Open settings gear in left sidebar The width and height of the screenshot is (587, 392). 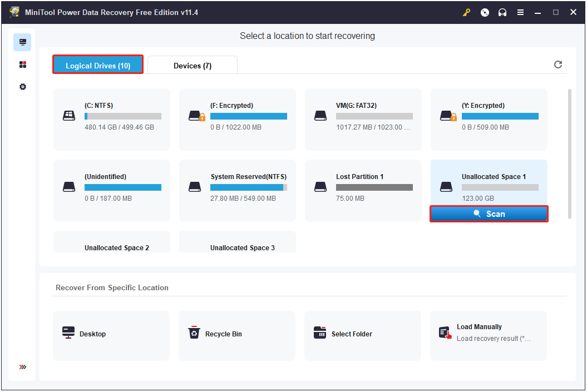[x=23, y=87]
